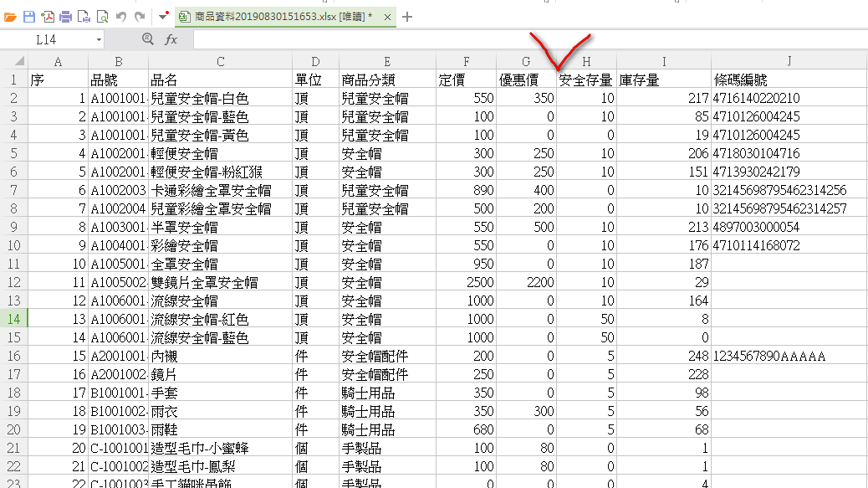The image size is (868, 488).
Task: Select column B header
Action: click(x=119, y=61)
